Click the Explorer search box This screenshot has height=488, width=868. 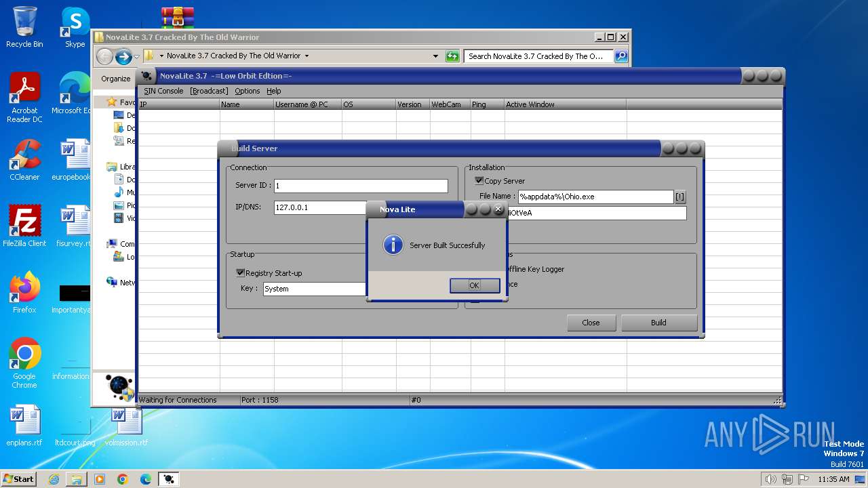tap(539, 56)
